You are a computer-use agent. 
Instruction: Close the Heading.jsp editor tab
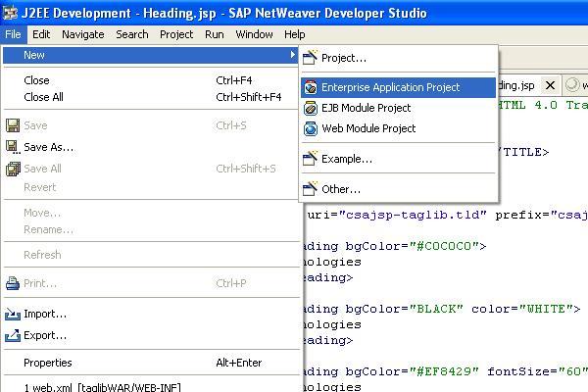(x=551, y=86)
